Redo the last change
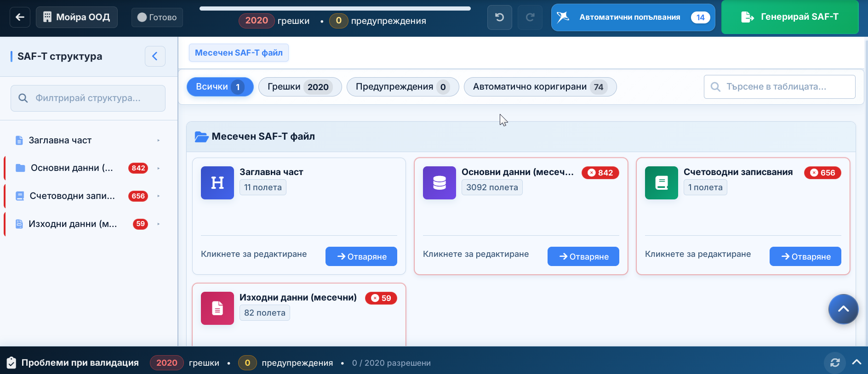Viewport: 868px width, 374px height. (530, 17)
